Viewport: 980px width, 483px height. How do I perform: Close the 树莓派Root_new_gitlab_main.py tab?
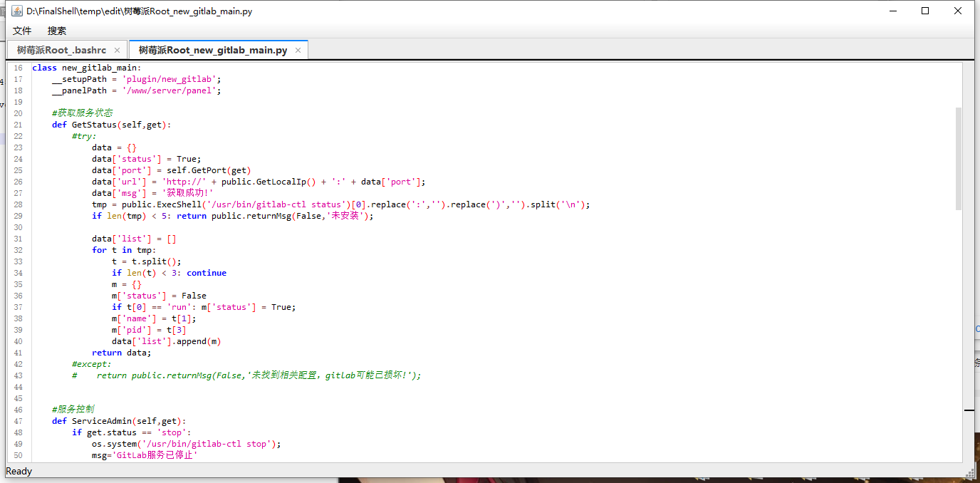click(298, 51)
